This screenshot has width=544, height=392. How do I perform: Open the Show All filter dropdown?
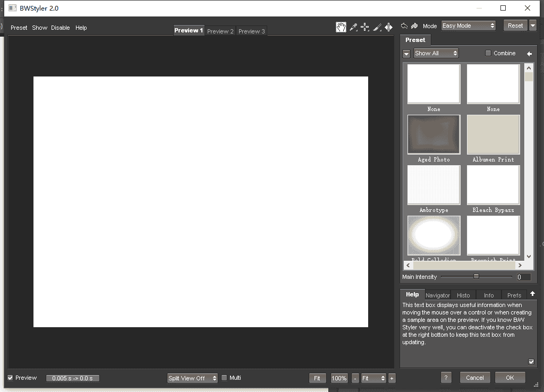pyautogui.click(x=436, y=53)
